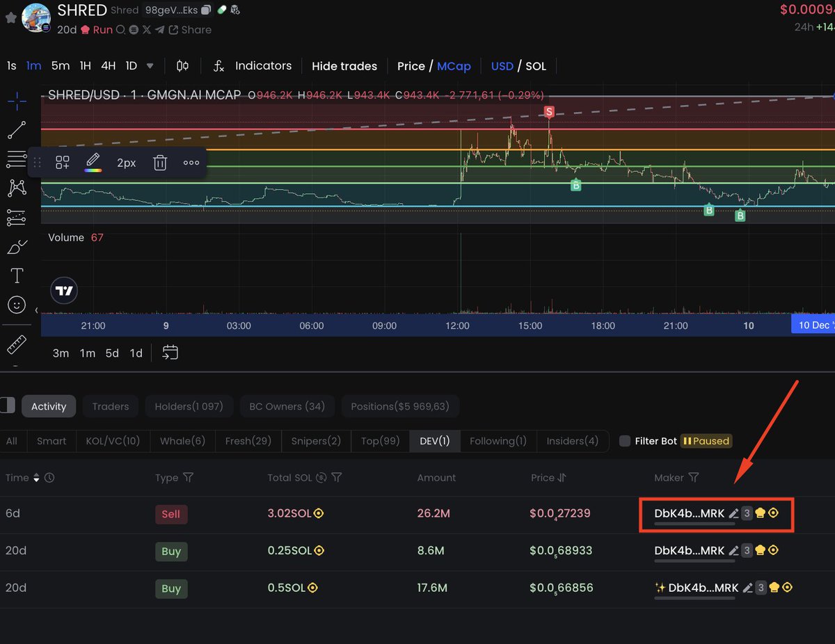Select the 1H timeframe
The width and height of the screenshot is (835, 644).
[85, 66]
